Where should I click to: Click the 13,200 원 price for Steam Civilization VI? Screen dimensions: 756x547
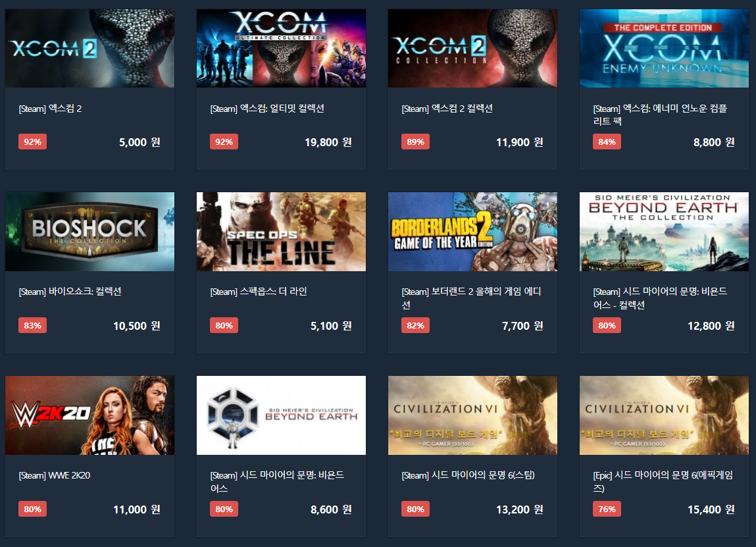click(519, 509)
